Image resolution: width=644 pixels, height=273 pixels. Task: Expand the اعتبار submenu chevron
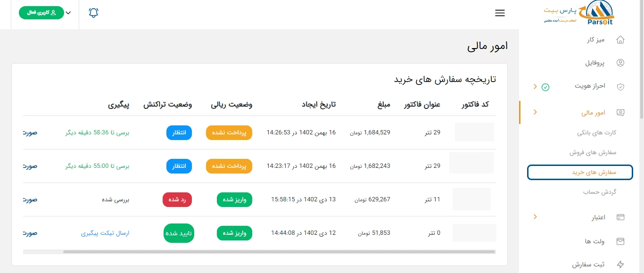coord(535,217)
